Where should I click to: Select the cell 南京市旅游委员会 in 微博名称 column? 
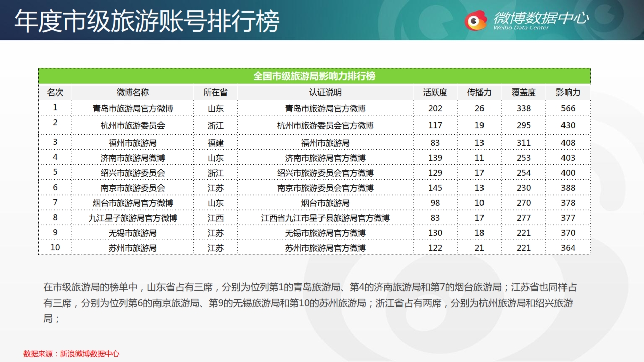tap(133, 188)
